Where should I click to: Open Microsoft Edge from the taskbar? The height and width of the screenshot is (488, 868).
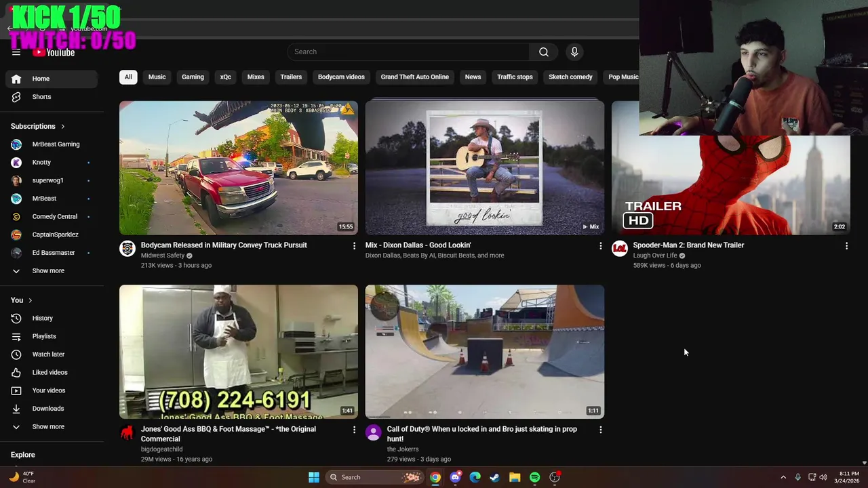pos(475,477)
